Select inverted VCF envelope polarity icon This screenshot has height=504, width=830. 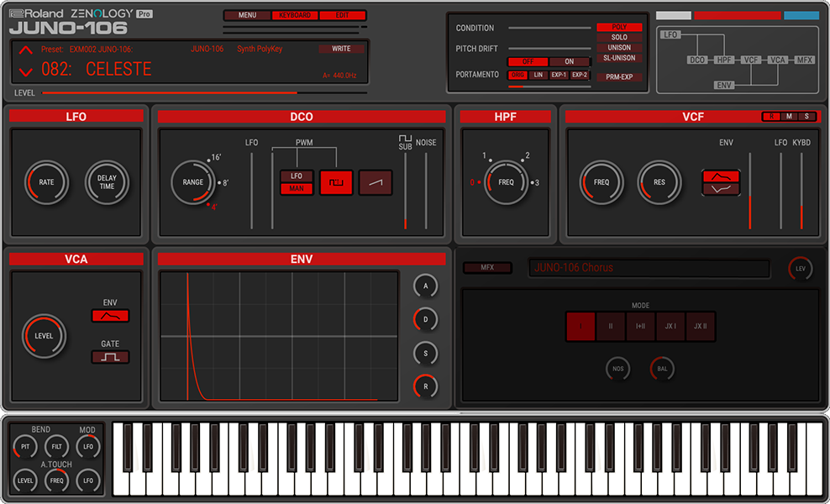click(x=721, y=189)
